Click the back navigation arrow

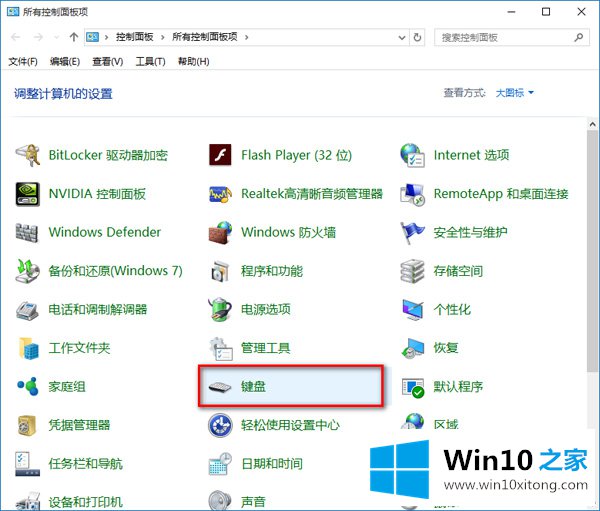tap(16, 37)
